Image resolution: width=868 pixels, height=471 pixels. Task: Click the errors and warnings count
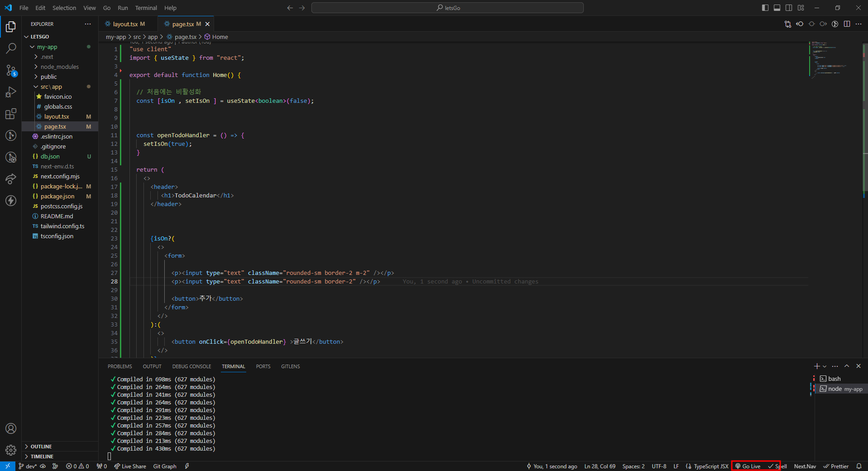pyautogui.click(x=77, y=466)
